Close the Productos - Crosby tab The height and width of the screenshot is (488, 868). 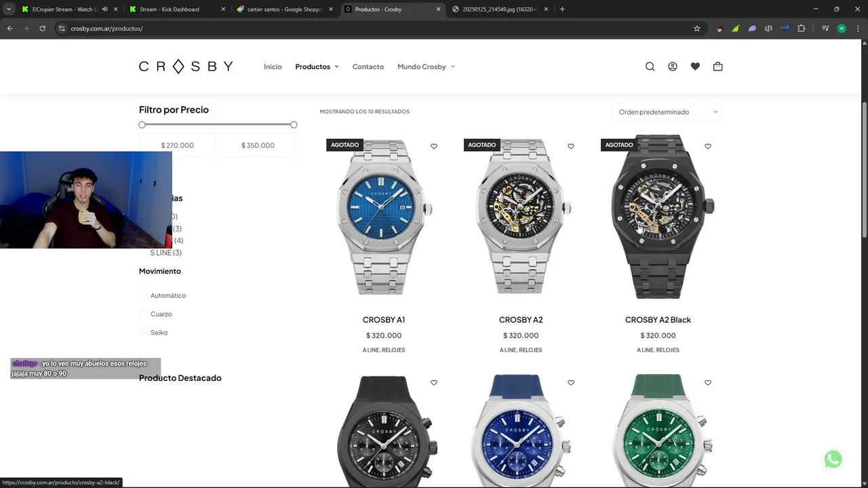[x=439, y=9]
